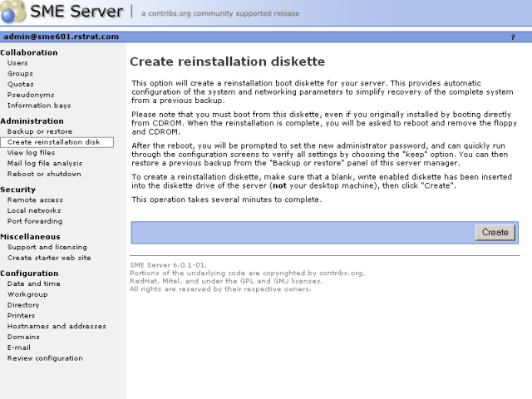Open Remote access settings
Screen dimensions: 532x399
(35, 199)
